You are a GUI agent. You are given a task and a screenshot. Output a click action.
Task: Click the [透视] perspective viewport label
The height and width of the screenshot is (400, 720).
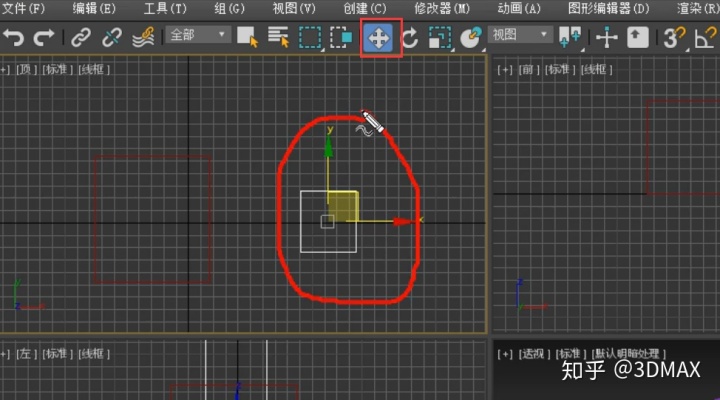coord(534,354)
